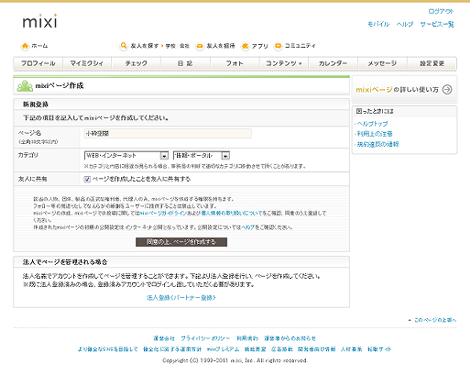Expand the コンテンツ menu arrow
This screenshot has width=470, height=374.
point(300,63)
